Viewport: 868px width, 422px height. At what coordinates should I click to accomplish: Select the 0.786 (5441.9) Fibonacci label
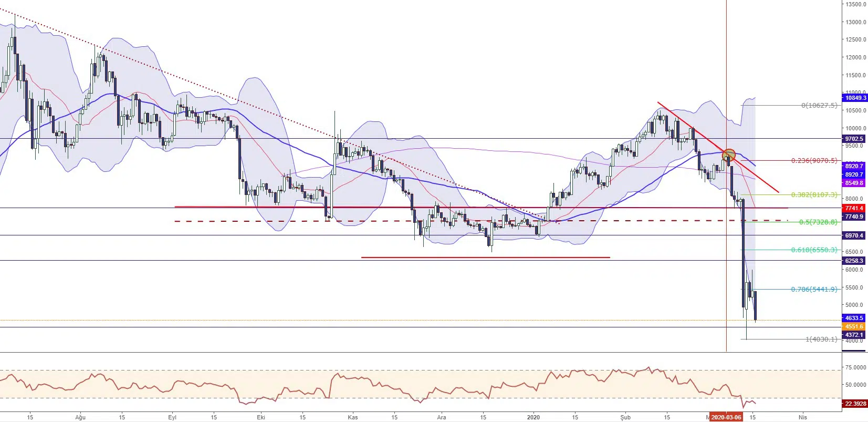pyautogui.click(x=814, y=290)
